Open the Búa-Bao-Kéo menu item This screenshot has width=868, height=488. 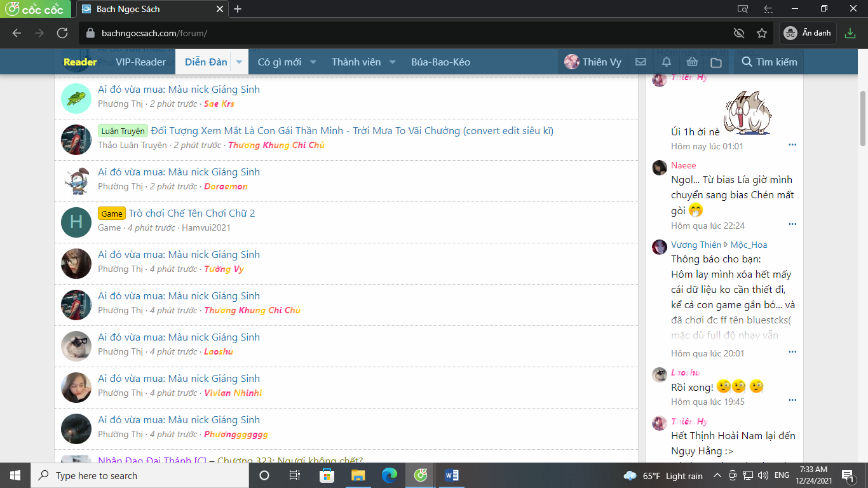point(440,62)
